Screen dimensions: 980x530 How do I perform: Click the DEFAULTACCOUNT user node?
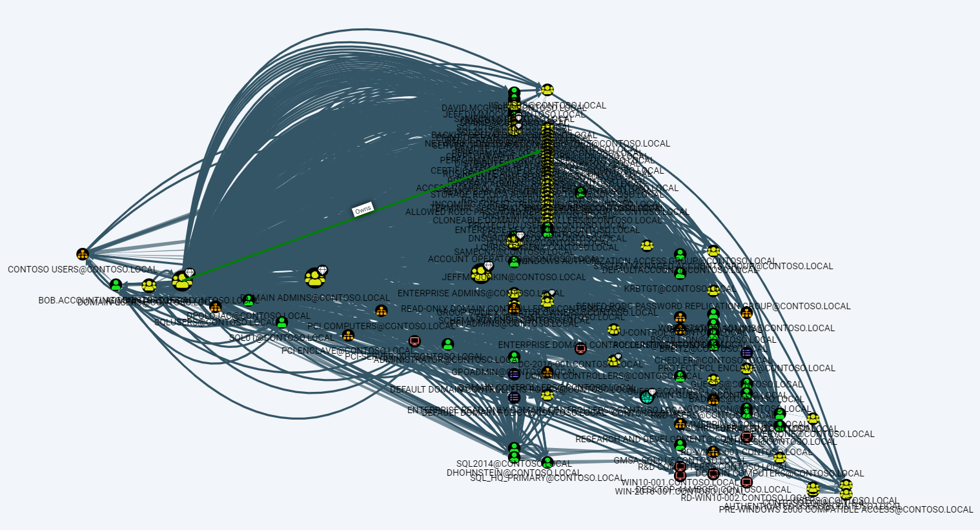(x=680, y=254)
